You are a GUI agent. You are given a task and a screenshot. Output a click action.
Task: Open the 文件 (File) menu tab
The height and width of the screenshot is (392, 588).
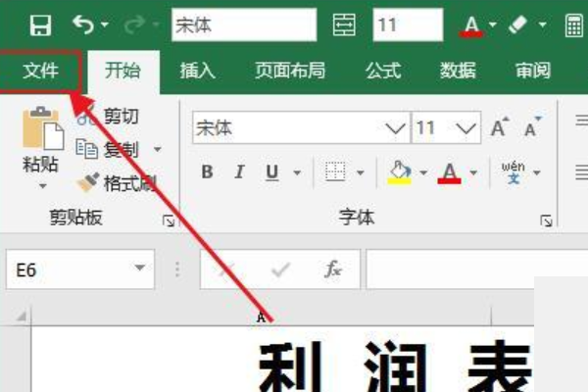tap(41, 71)
